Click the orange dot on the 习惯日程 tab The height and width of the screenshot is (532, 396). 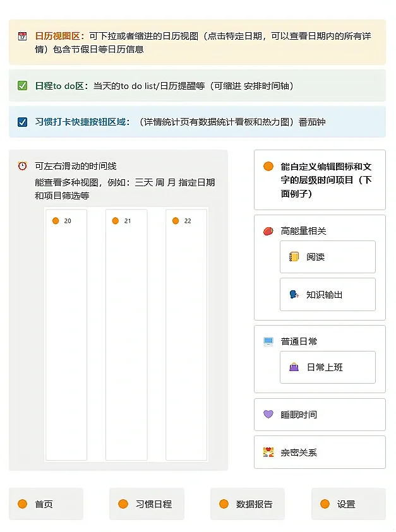point(123,504)
